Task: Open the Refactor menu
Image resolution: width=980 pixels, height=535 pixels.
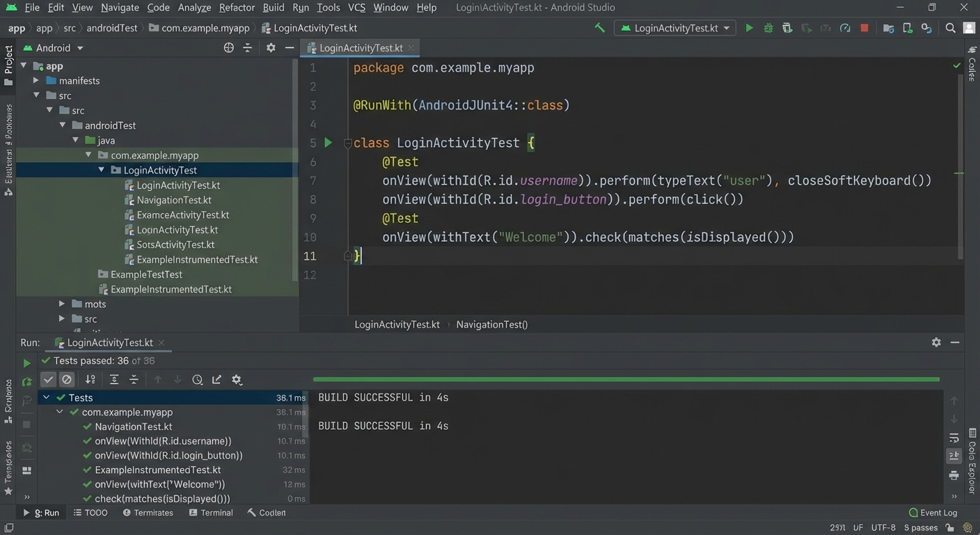Action: click(x=237, y=8)
